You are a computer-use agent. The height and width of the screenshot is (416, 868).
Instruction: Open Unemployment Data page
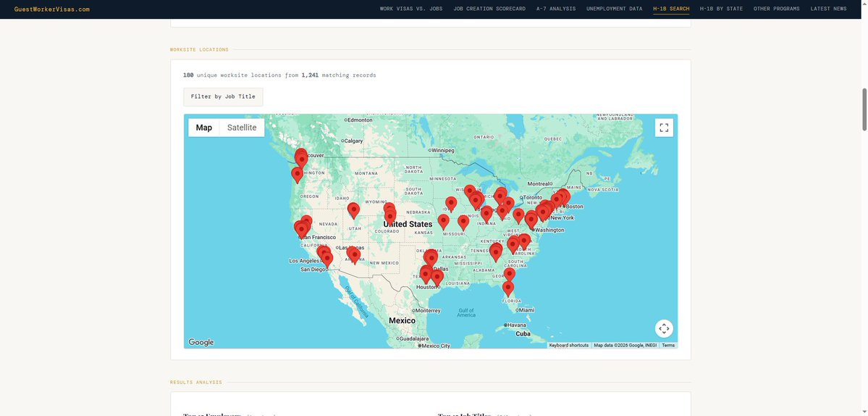pos(615,9)
